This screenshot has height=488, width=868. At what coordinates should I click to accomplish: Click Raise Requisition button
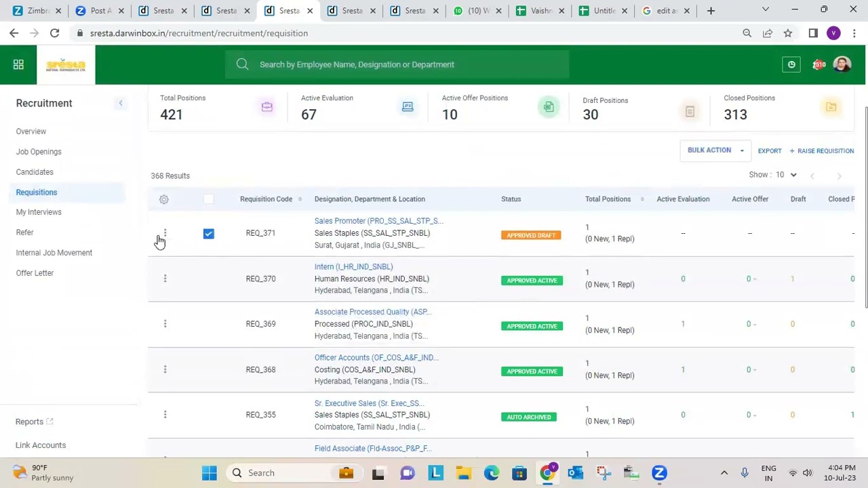click(821, 151)
